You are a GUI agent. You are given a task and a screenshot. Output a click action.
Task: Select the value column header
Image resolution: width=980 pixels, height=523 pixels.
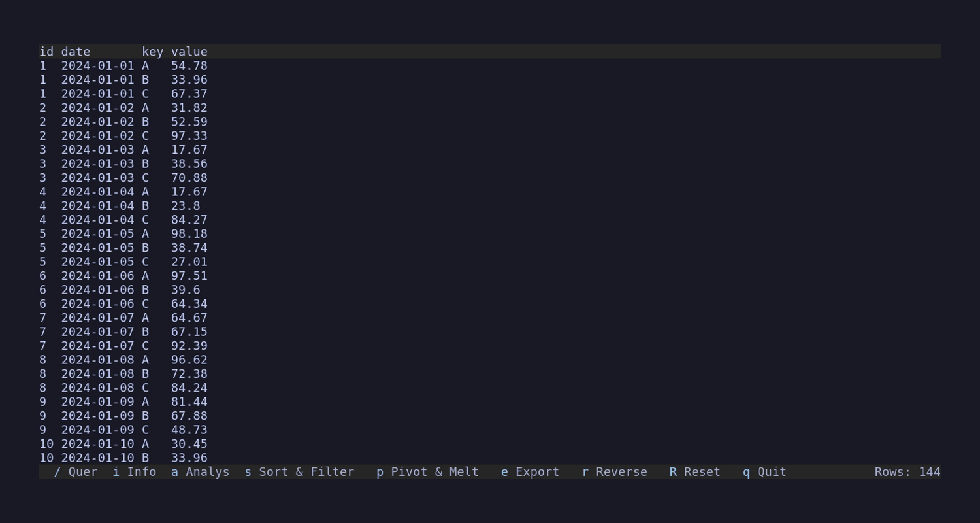click(189, 52)
